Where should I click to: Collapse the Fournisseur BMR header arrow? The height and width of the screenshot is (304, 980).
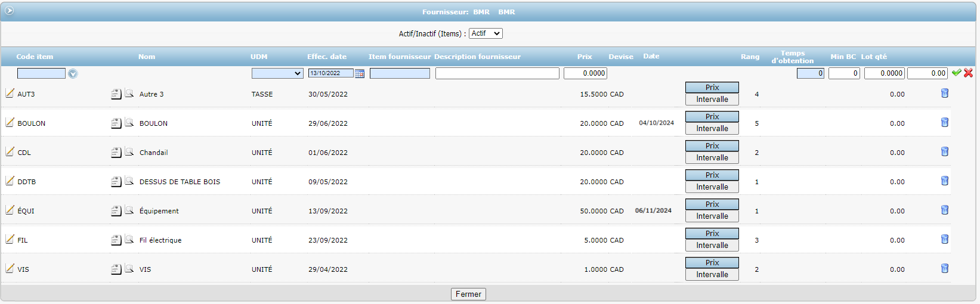pyautogui.click(x=9, y=11)
